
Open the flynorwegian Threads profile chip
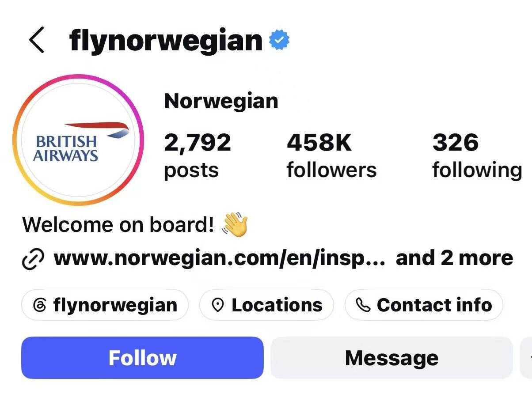tap(105, 305)
